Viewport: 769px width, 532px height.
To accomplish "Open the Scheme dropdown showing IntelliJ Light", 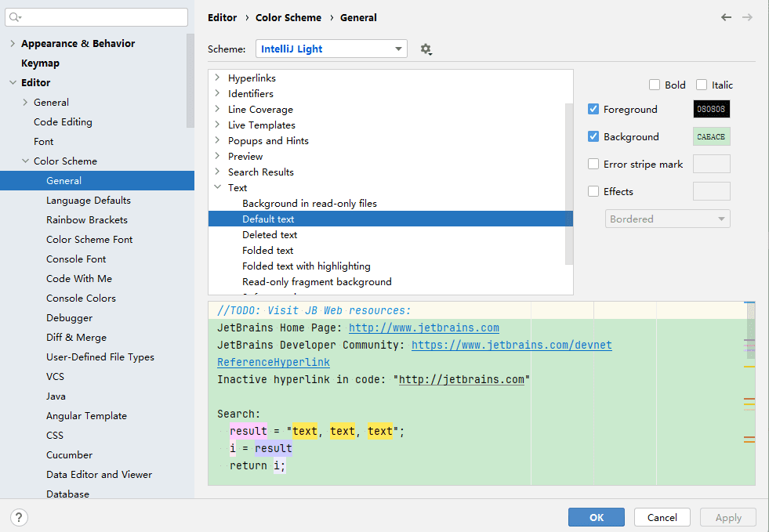I will 331,49.
